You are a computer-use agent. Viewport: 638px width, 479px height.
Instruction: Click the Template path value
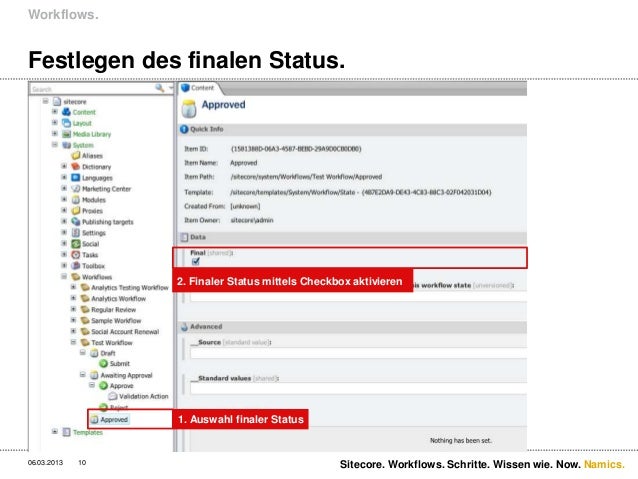[x=361, y=192]
